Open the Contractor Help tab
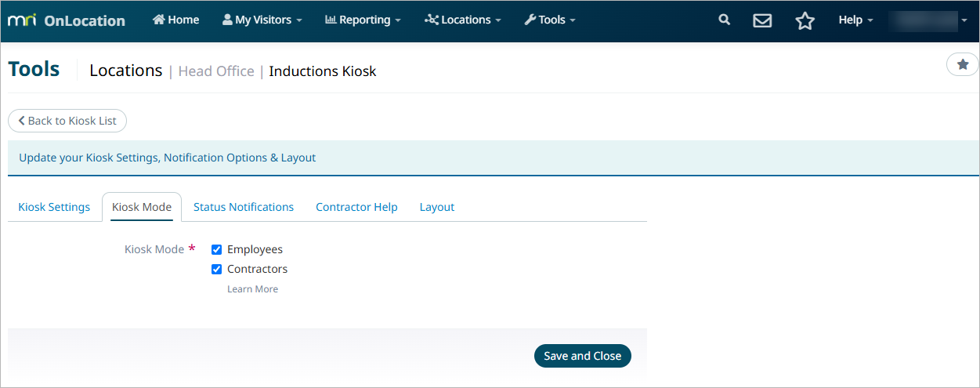Image resolution: width=980 pixels, height=388 pixels. tap(356, 207)
